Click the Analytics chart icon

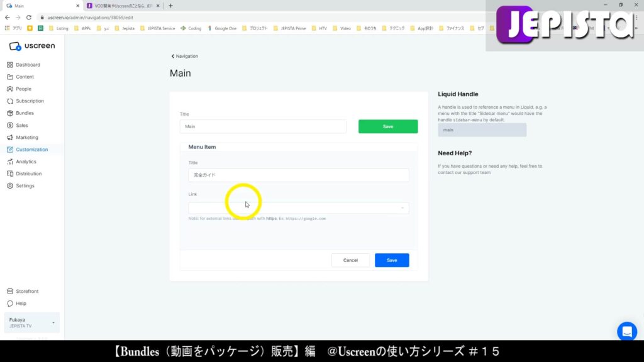[10, 162]
